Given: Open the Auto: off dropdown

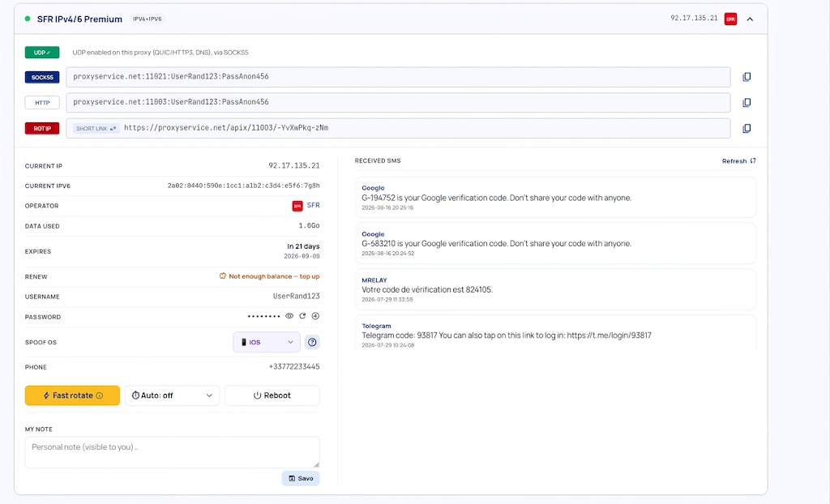Looking at the screenshot, I should point(172,395).
